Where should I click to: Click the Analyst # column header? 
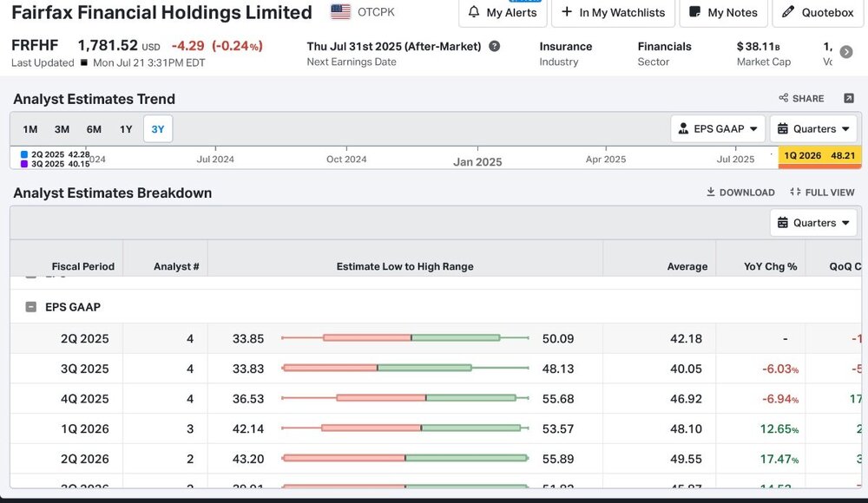[176, 266]
